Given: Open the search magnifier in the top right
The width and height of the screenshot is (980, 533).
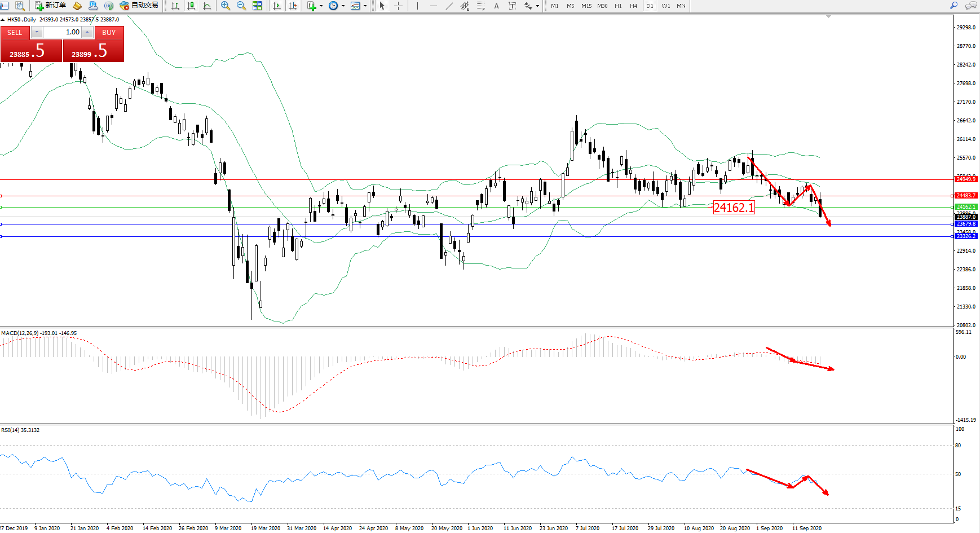Looking at the screenshot, I should click(954, 6).
